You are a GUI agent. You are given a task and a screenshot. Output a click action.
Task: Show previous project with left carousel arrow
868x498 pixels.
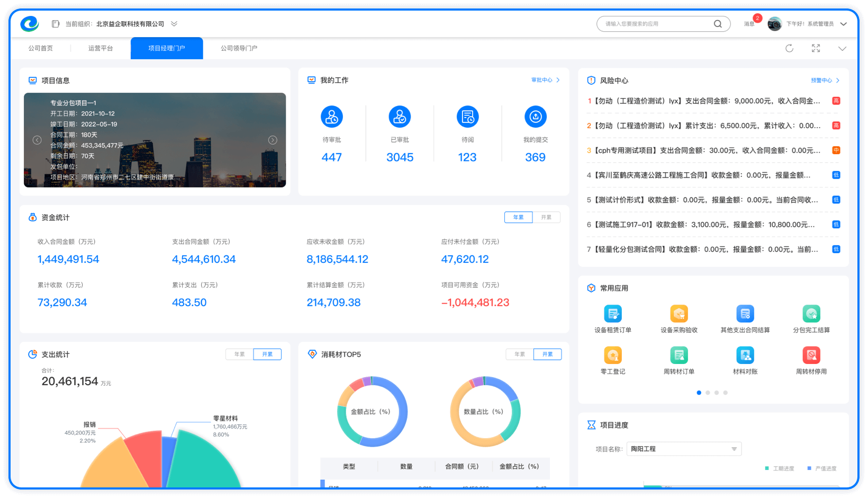37,140
